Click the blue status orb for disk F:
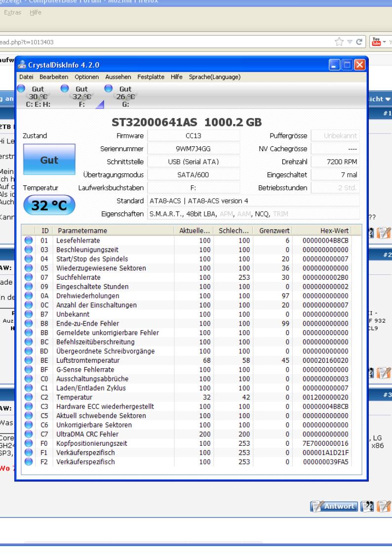The height and width of the screenshot is (555, 392). pos(64,88)
